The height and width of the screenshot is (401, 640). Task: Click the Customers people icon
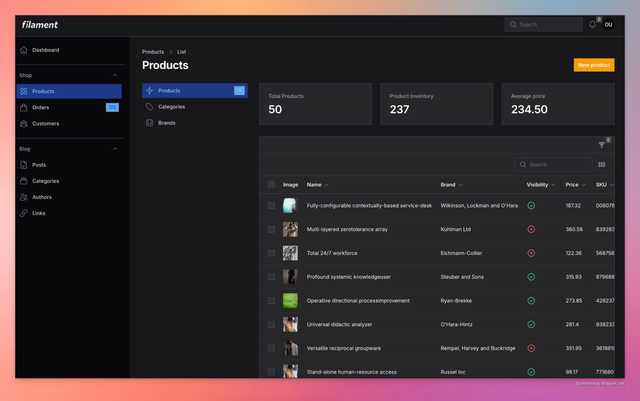click(24, 123)
